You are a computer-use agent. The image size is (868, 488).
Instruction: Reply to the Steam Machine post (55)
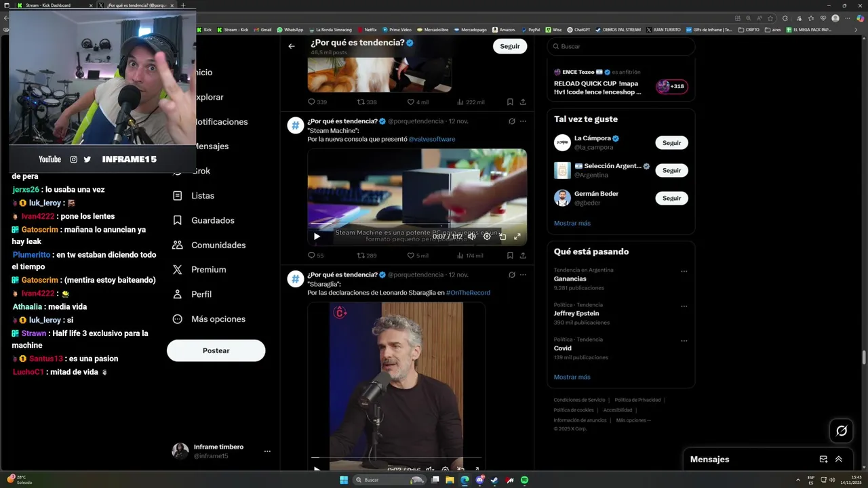tap(316, 256)
